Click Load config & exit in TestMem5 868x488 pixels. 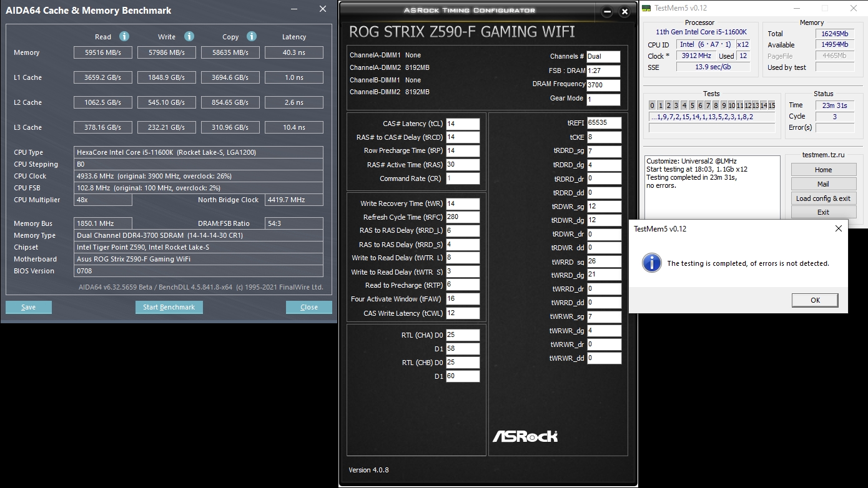pos(823,198)
